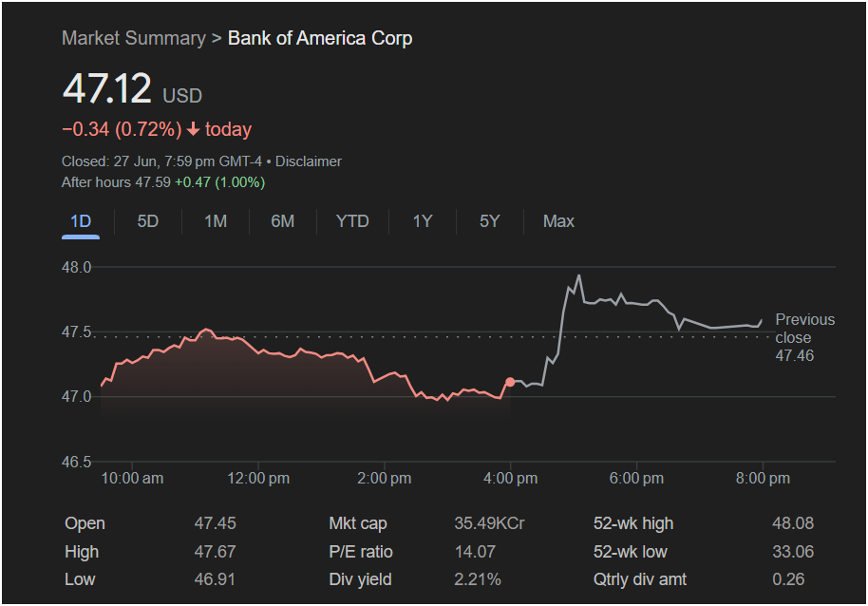
Task: Click the red closing-price dot on the chart
Action: click(x=510, y=382)
